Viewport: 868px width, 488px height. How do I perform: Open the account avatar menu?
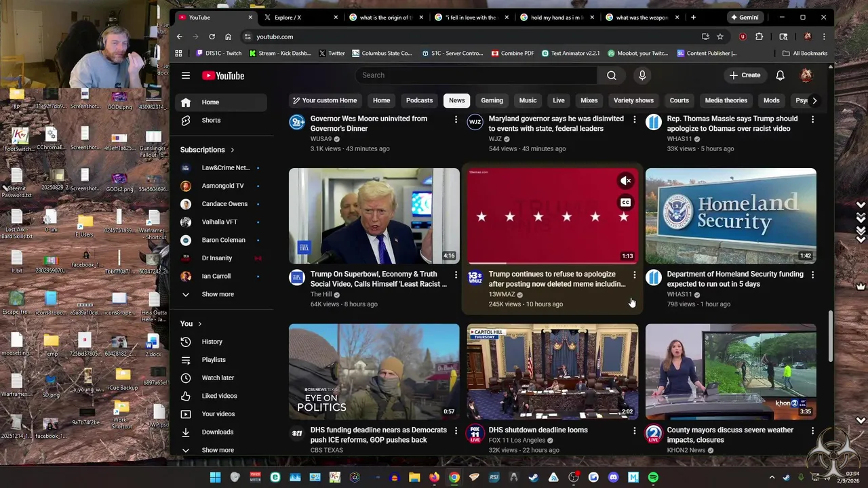[x=806, y=75]
